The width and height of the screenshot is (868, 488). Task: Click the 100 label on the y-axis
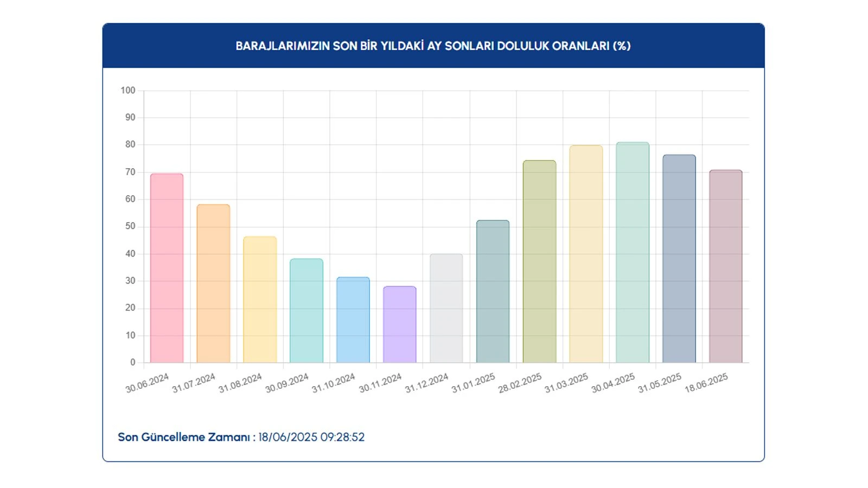[x=128, y=91]
